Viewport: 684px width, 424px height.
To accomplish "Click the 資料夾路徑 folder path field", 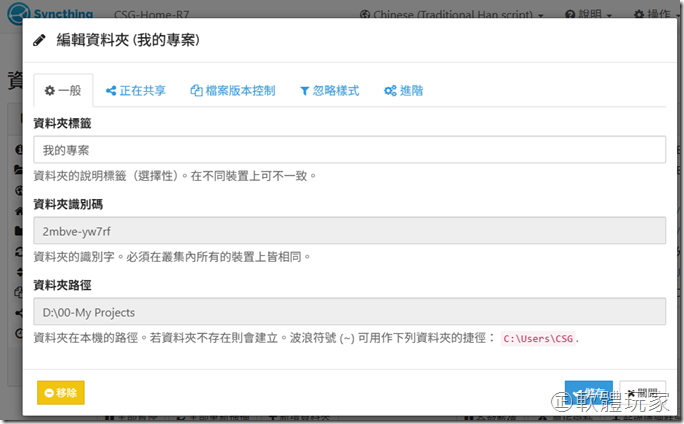I will coord(350,312).
